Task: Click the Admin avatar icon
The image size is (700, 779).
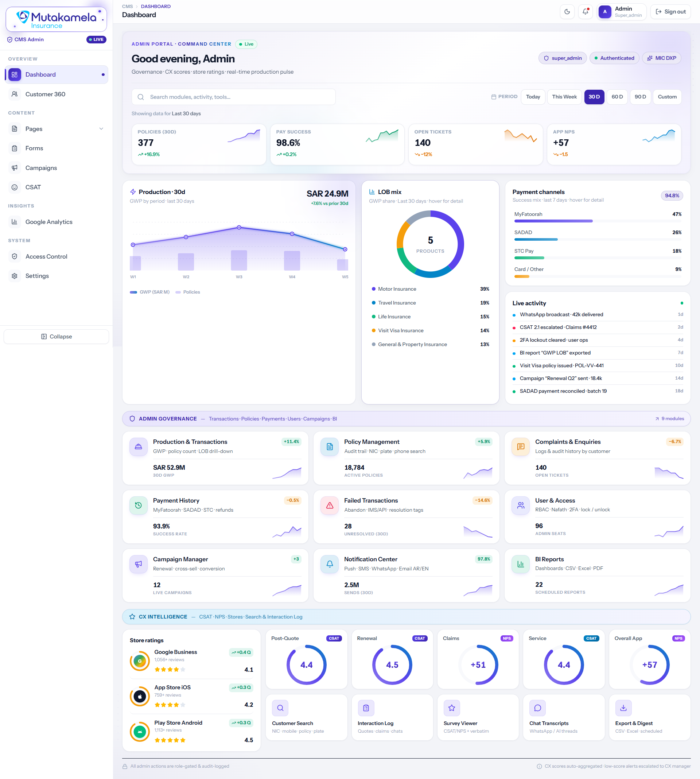Action: point(604,12)
